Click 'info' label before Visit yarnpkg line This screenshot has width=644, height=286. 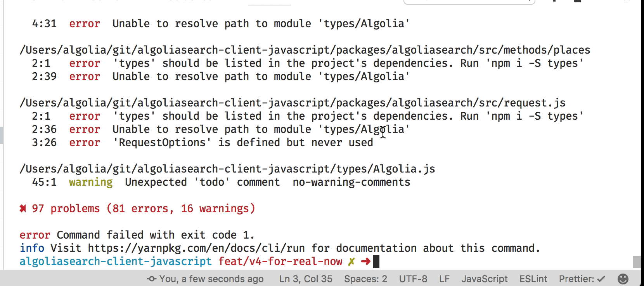tap(32, 248)
